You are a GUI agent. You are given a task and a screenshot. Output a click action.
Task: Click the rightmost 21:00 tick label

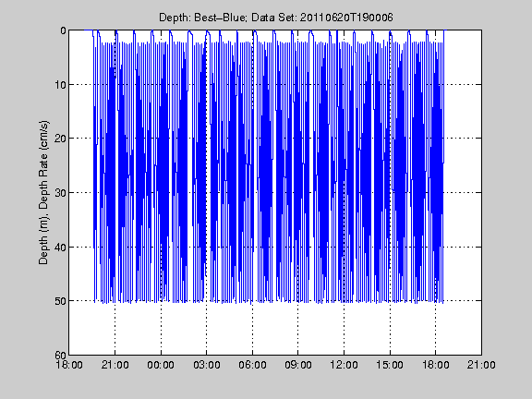tap(481, 365)
